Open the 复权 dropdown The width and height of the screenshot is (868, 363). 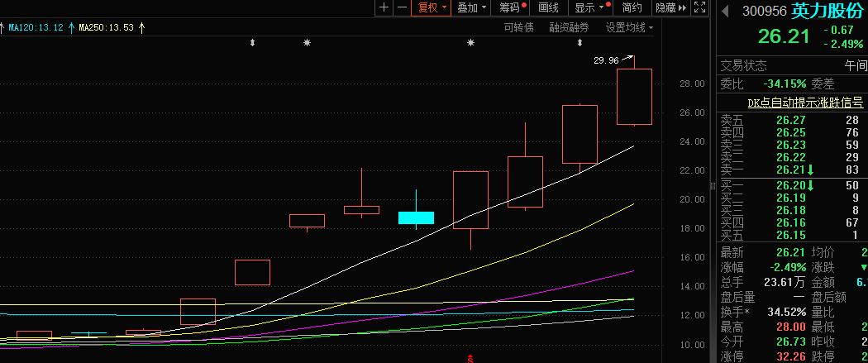[432, 7]
